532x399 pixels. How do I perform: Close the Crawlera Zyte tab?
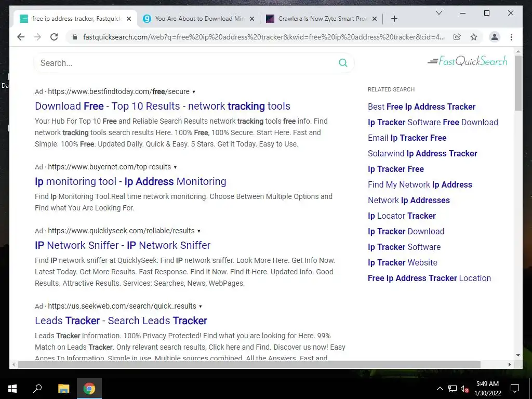(375, 19)
